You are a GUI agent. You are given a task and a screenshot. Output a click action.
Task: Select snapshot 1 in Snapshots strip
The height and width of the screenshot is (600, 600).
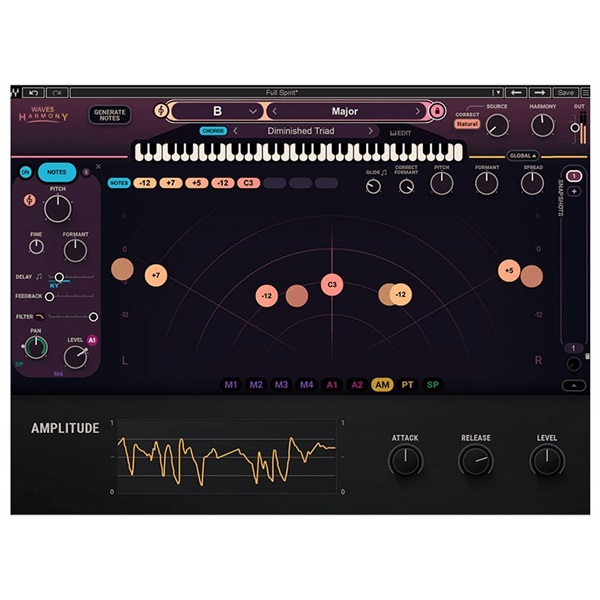[573, 176]
